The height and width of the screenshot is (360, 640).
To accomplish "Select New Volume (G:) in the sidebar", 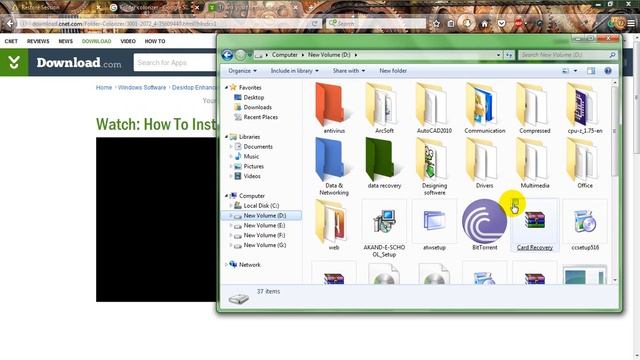I will click(x=264, y=245).
